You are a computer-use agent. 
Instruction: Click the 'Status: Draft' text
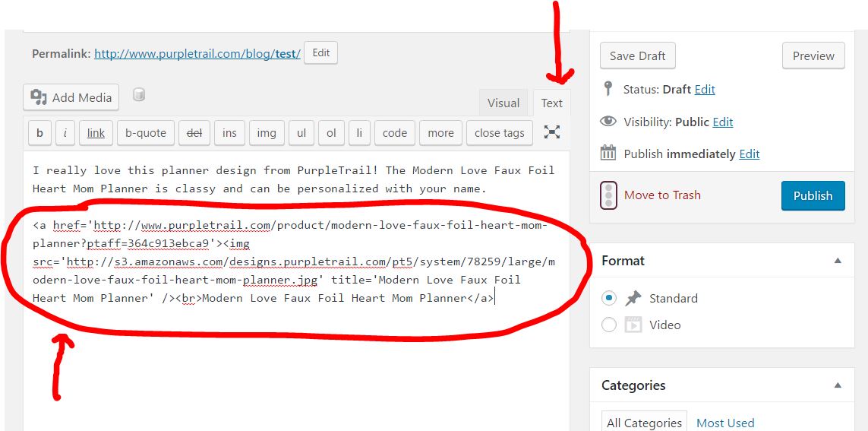[x=657, y=89]
